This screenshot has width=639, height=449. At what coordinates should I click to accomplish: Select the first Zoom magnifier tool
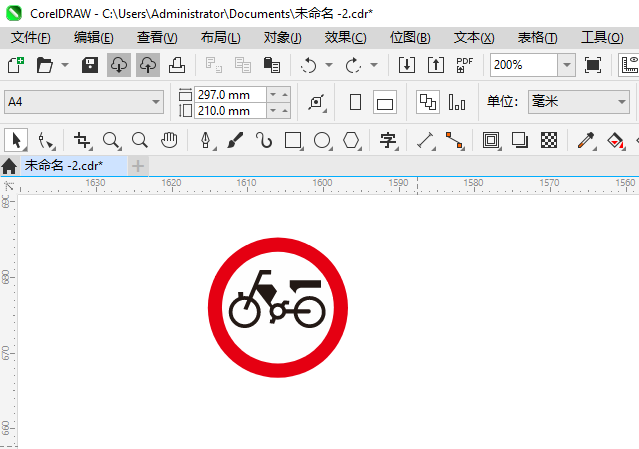click(111, 141)
